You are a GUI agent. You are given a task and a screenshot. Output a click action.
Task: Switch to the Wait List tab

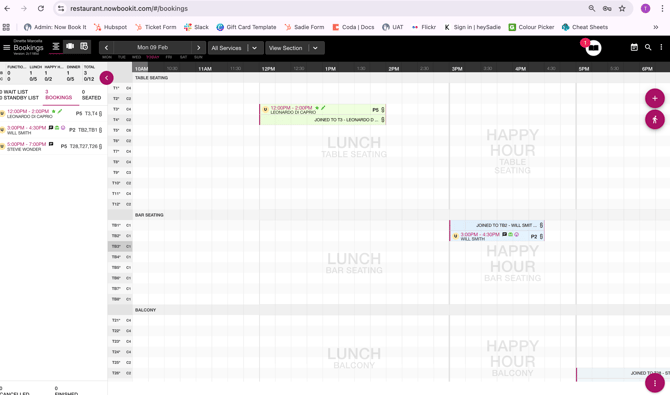(15, 92)
